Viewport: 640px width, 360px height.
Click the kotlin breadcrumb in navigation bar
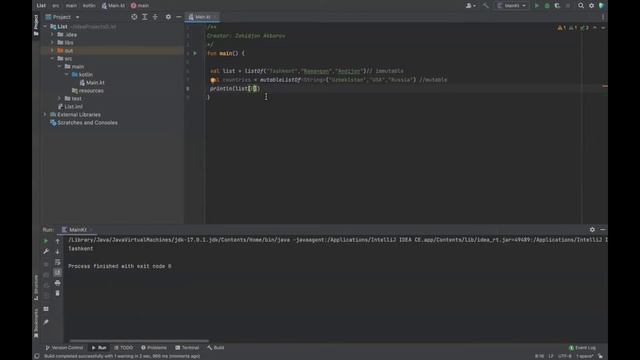89,6
